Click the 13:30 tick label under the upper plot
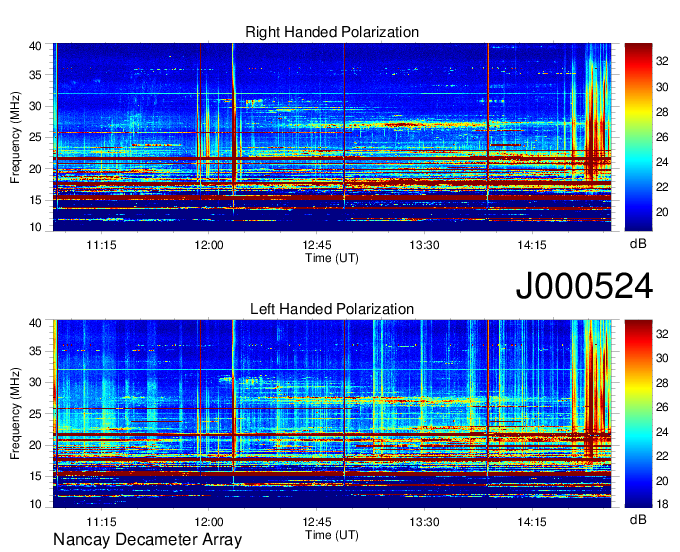The height and width of the screenshot is (552, 680). [x=425, y=245]
